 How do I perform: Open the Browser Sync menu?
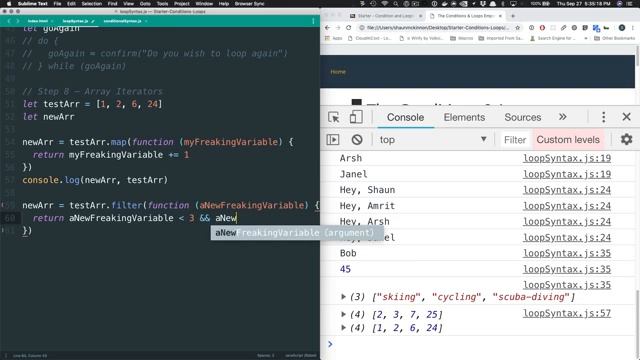(249, 4)
